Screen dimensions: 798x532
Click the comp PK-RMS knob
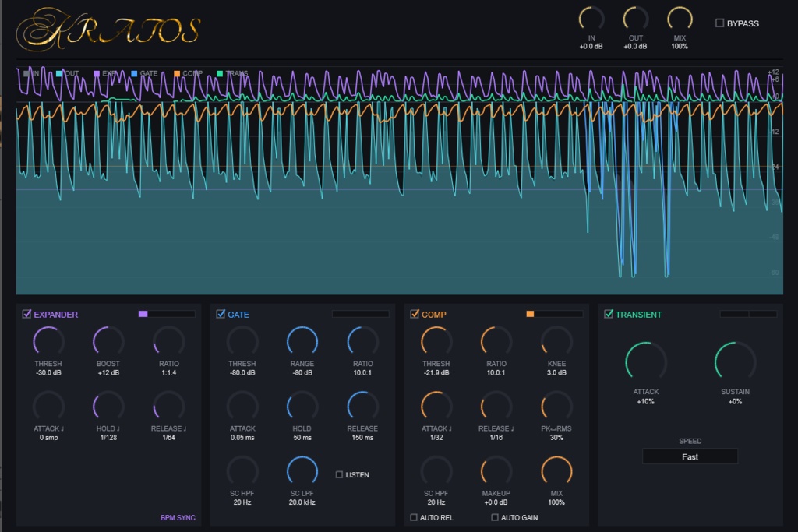coord(556,407)
